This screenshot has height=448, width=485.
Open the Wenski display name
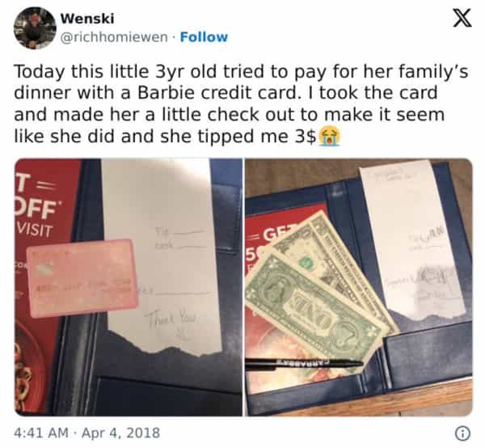tap(87, 19)
